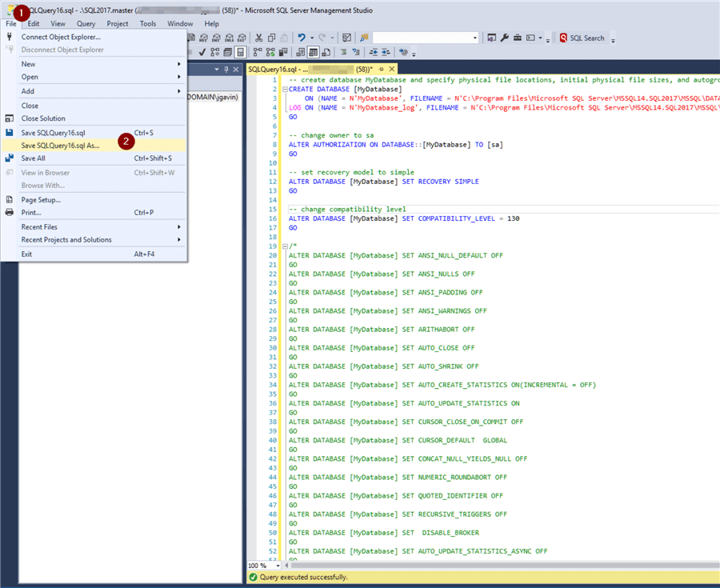
Task: Expand the Open submenu in File menu
Action: [x=179, y=77]
